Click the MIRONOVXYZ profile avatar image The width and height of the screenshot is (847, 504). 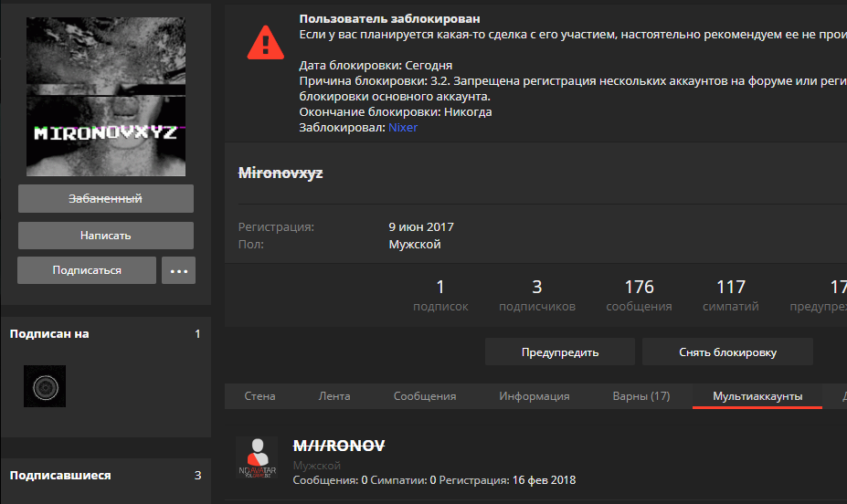click(x=106, y=97)
